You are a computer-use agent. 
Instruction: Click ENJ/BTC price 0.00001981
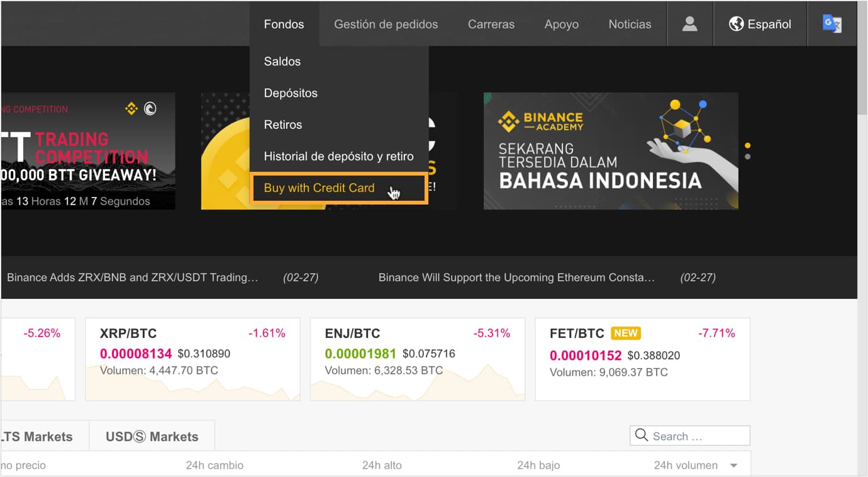[361, 354]
